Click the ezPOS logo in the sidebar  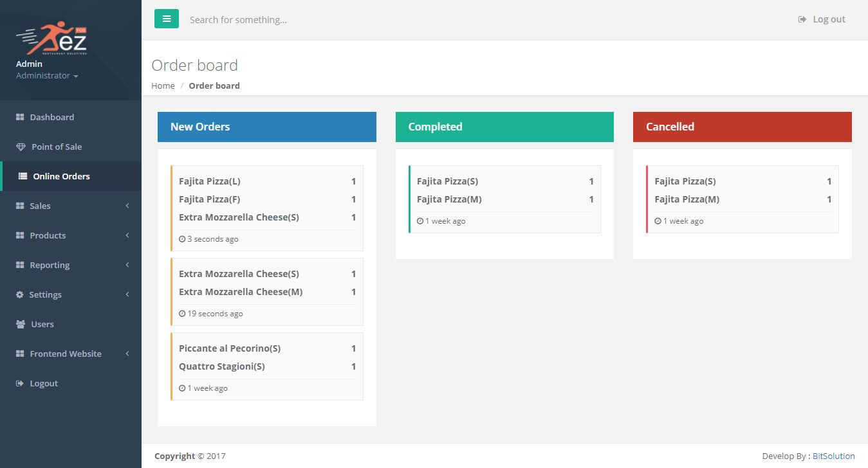tap(51, 40)
